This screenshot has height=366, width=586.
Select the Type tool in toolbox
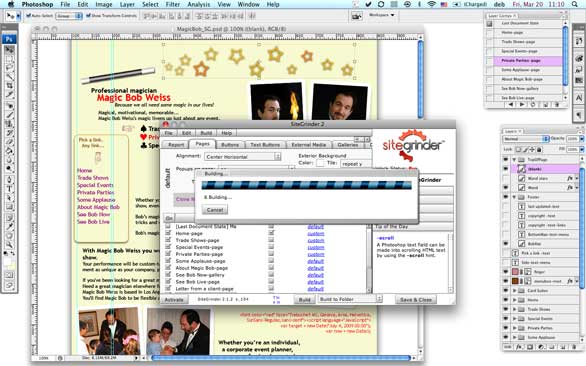9,189
